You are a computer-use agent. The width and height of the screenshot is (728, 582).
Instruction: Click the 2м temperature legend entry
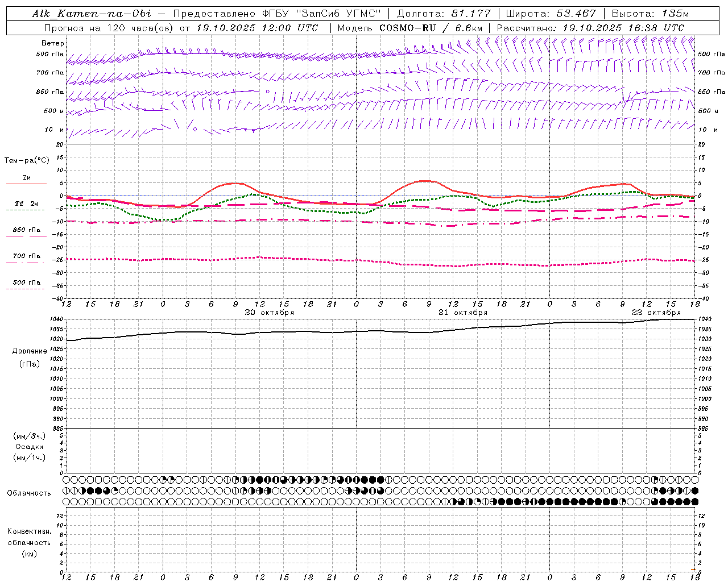(27, 178)
